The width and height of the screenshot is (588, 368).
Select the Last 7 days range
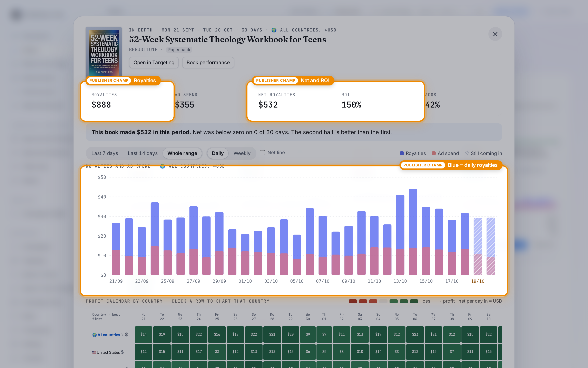(x=105, y=153)
